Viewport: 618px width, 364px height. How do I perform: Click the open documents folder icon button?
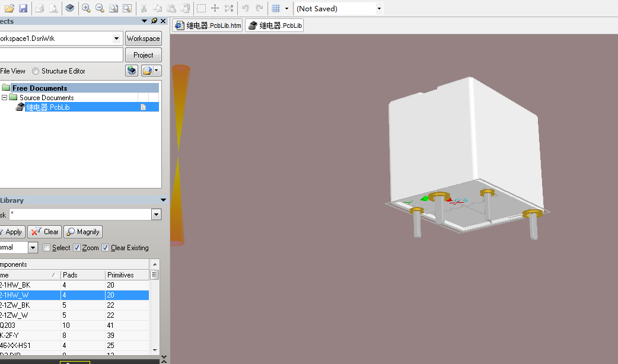click(x=147, y=71)
